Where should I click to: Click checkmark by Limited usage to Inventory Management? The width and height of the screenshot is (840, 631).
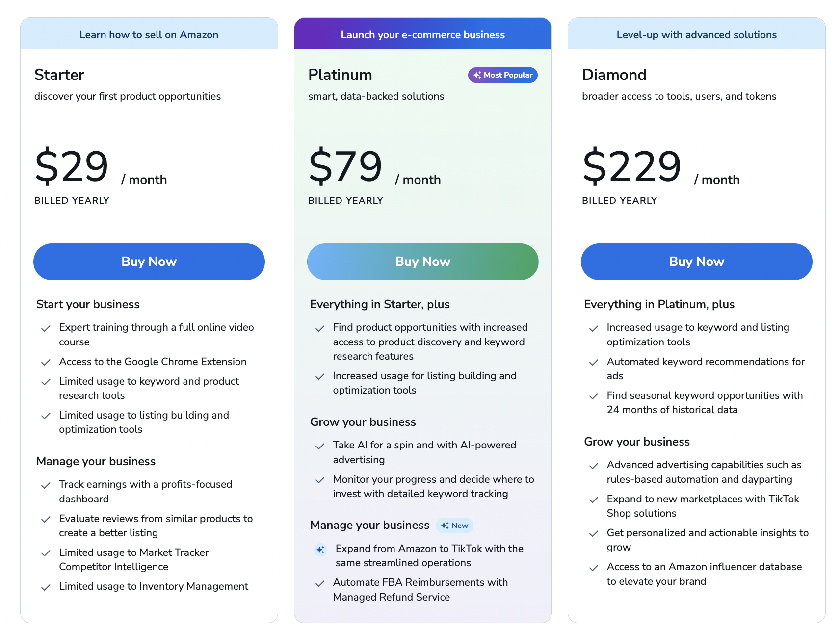(46, 587)
